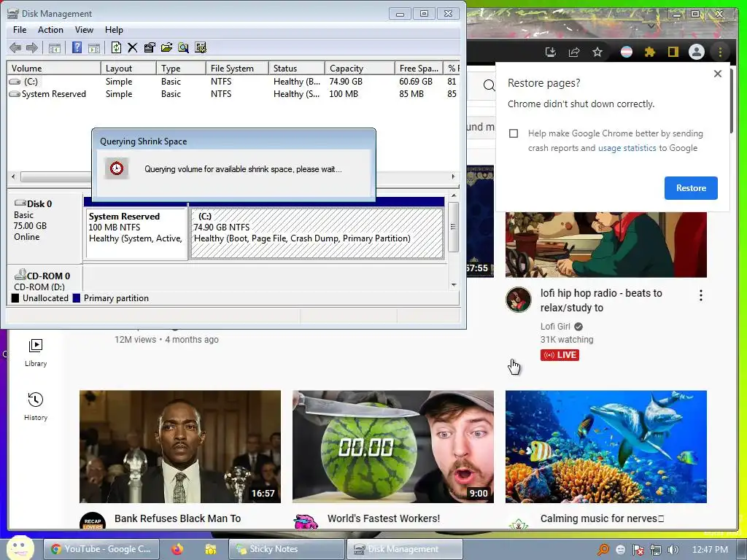Click the volume speaker icon in system tray
The width and height of the screenshot is (747, 560).
pos(673,550)
